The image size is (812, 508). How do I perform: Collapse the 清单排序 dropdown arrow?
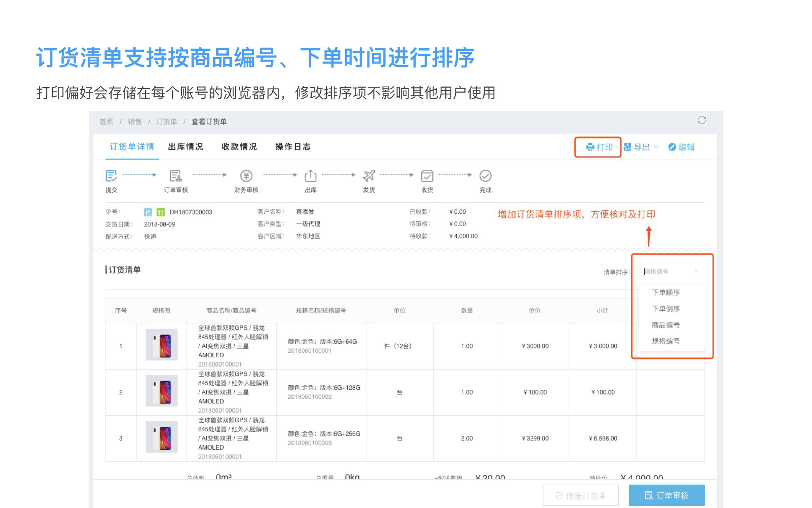click(x=696, y=271)
